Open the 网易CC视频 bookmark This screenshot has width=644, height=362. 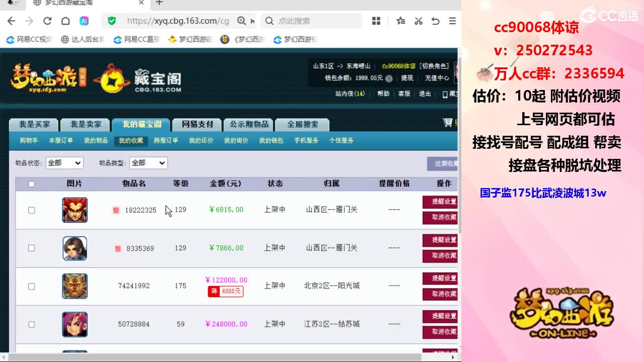pos(29,39)
